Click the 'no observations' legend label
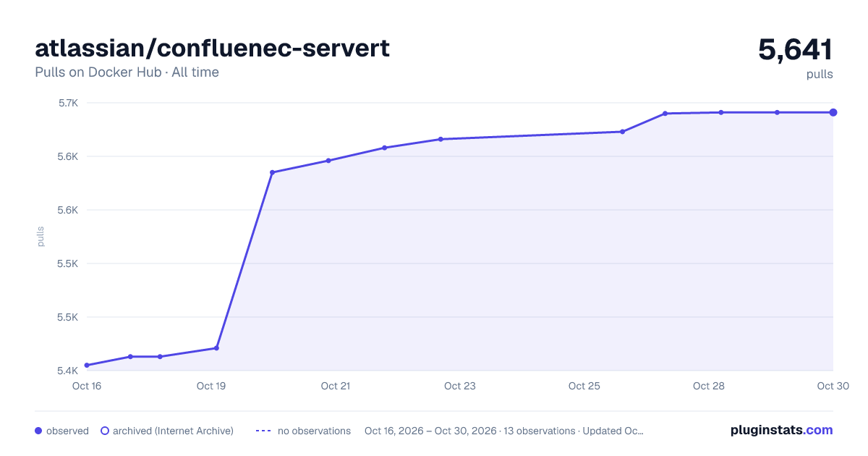The height and width of the screenshot is (456, 868). (314, 431)
